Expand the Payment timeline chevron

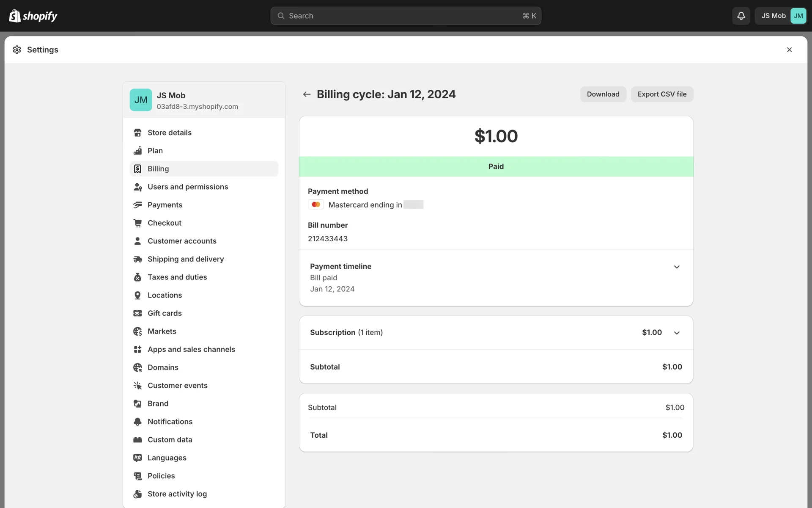click(x=677, y=267)
